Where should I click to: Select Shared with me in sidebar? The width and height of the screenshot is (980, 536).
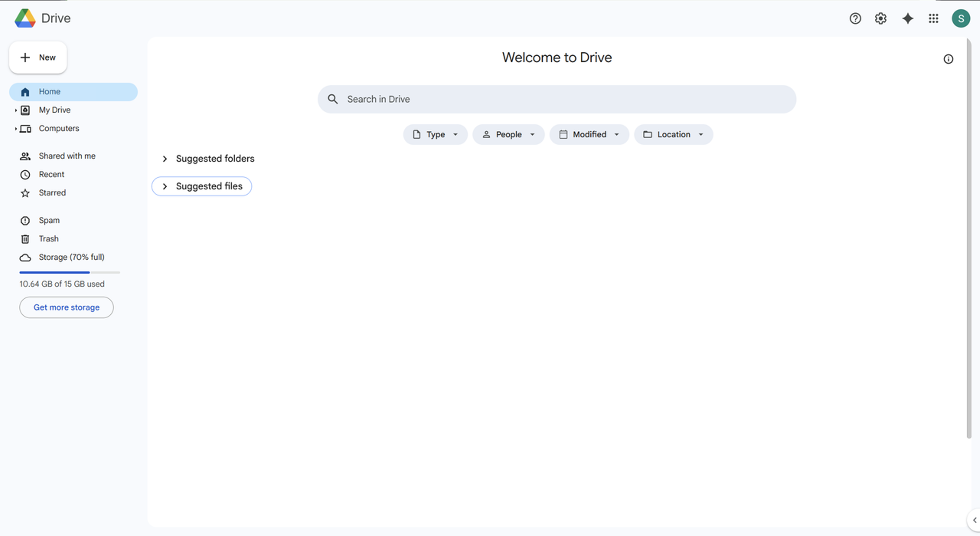pos(67,156)
